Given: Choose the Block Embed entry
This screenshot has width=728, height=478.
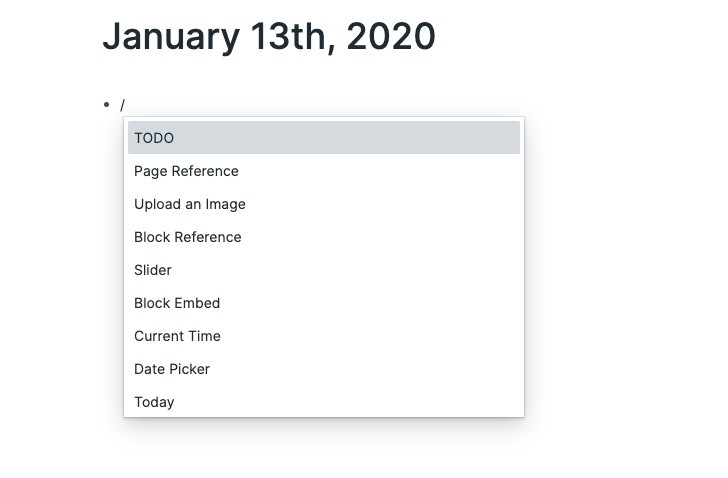Looking at the screenshot, I should (x=177, y=303).
